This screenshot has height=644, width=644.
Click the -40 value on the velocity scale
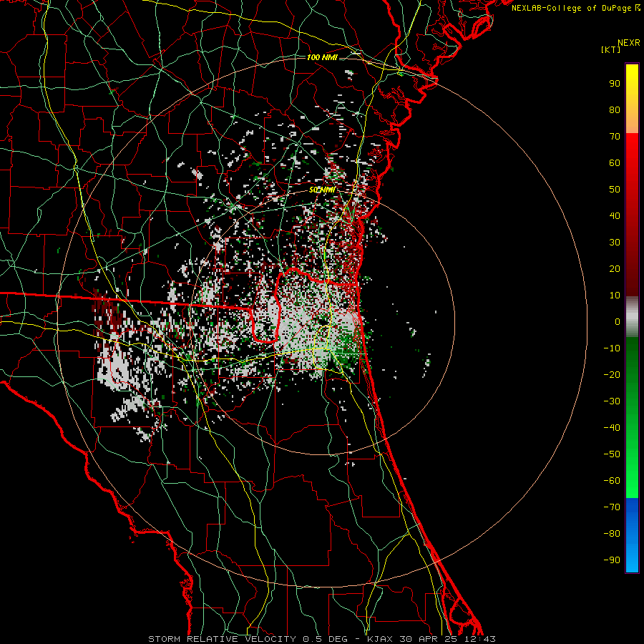coord(612,428)
